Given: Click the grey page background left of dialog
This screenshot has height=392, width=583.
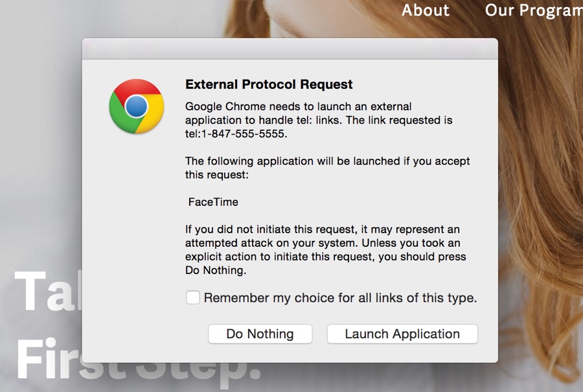Looking at the screenshot, I should tap(39, 162).
